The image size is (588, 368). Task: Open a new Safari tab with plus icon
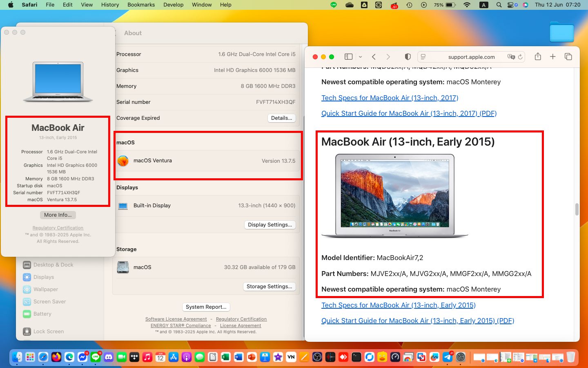pos(553,57)
